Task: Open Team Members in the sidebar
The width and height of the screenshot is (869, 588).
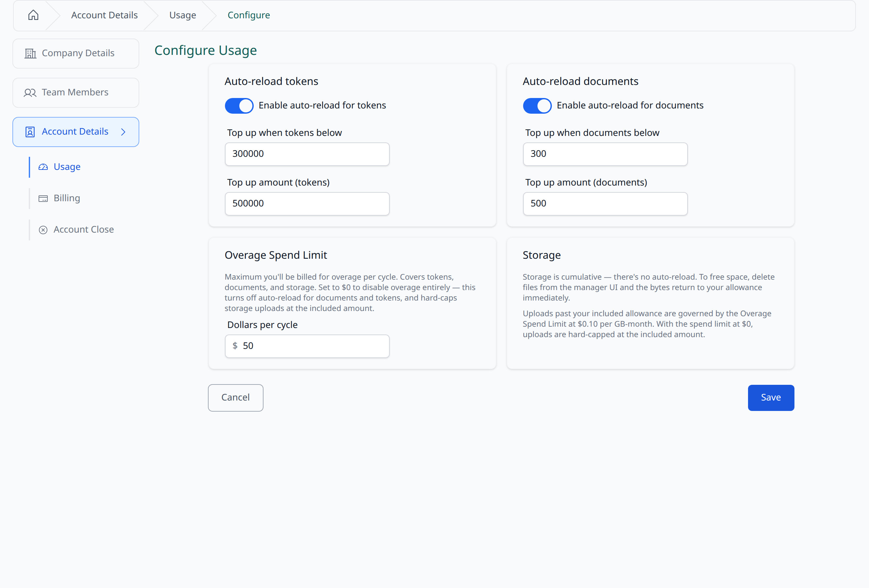Action: 76,93
